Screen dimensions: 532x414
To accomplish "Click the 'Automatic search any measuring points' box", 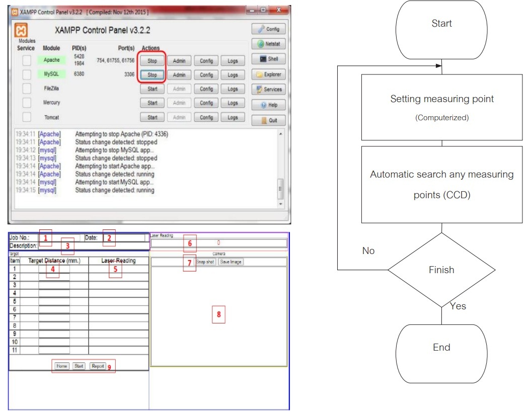I will (x=442, y=185).
